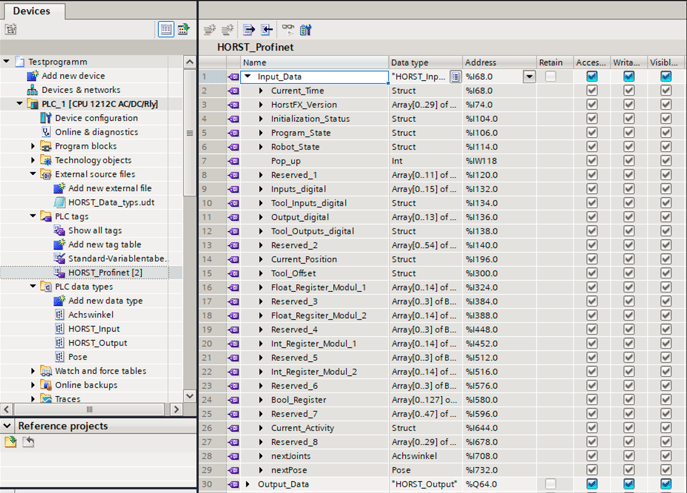Uncheck Accessible checkbox for Input_Data row
This screenshot has height=493, width=687.
[x=592, y=76]
